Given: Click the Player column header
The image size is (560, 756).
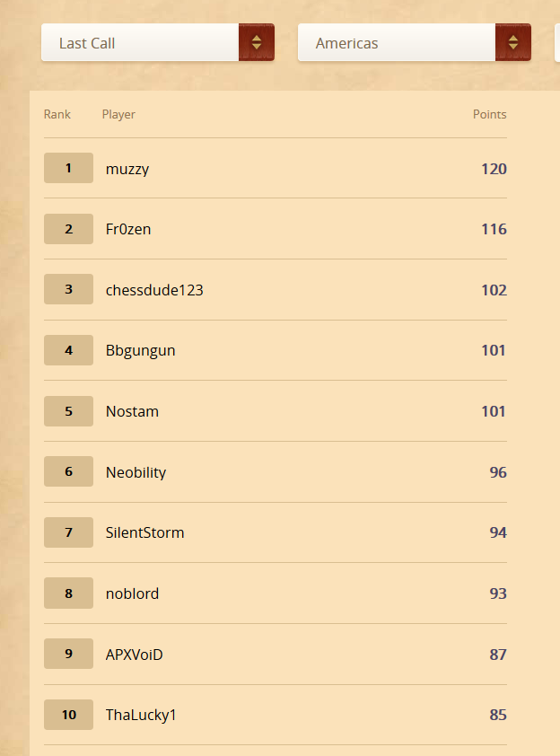Looking at the screenshot, I should coord(118,115).
